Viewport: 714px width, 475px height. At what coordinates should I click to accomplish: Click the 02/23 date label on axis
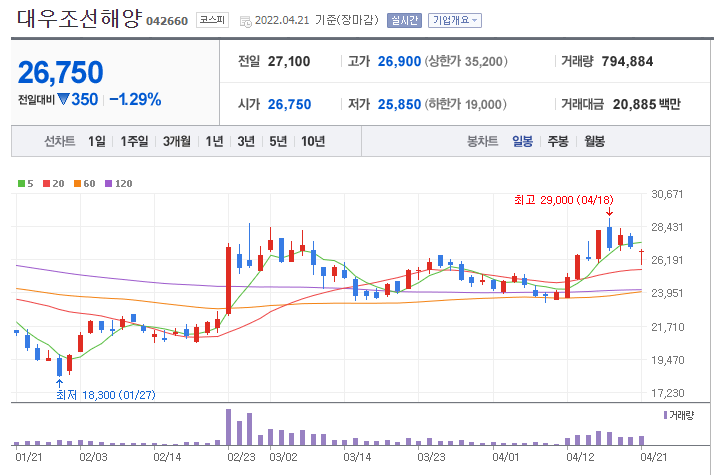coord(241,457)
